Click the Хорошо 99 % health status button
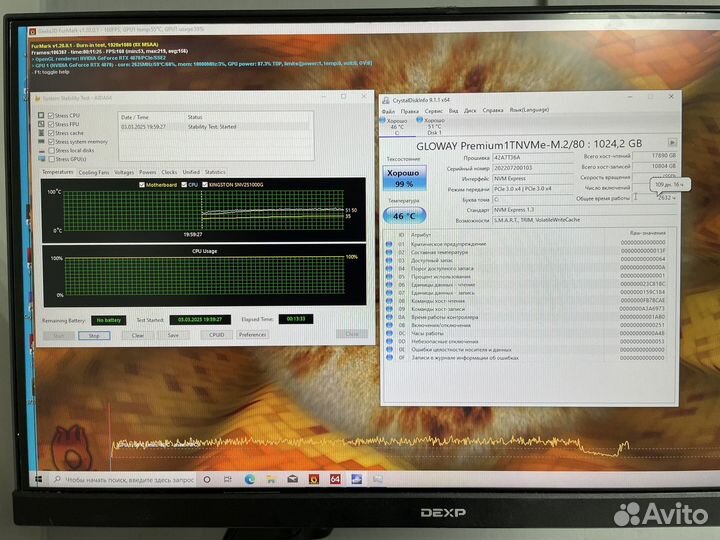The image size is (720, 540). (404, 178)
